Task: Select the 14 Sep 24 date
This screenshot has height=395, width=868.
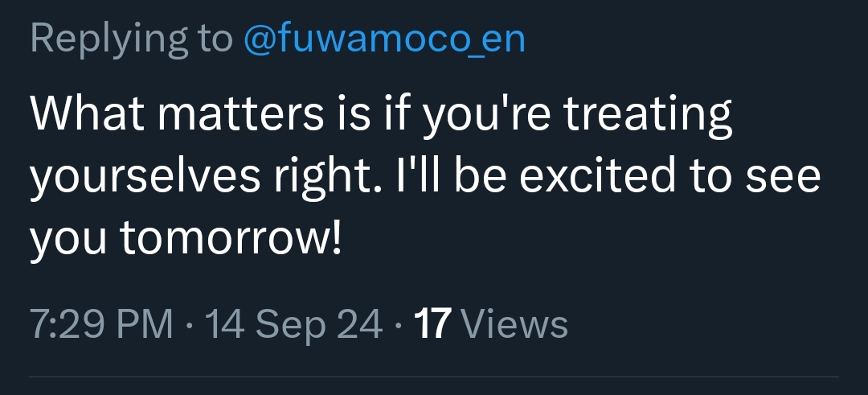Action: tap(294, 325)
